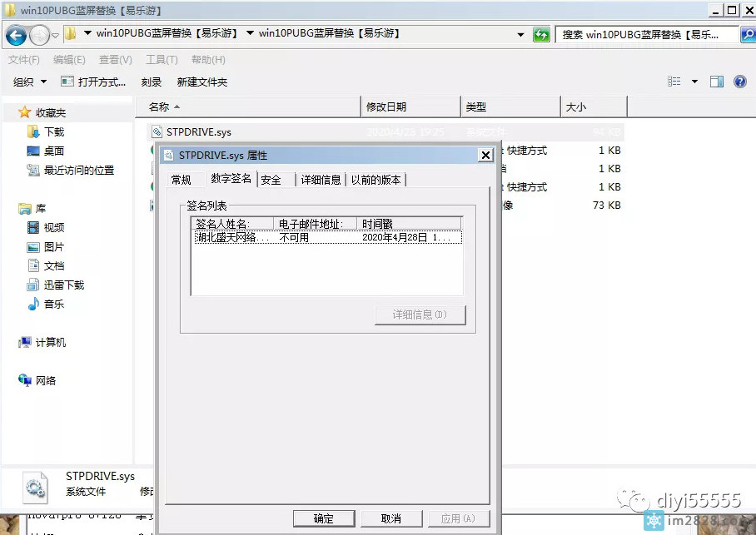Open the Tools (工具) menu
Screen dimensions: 756x535
pyautogui.click(x=161, y=60)
